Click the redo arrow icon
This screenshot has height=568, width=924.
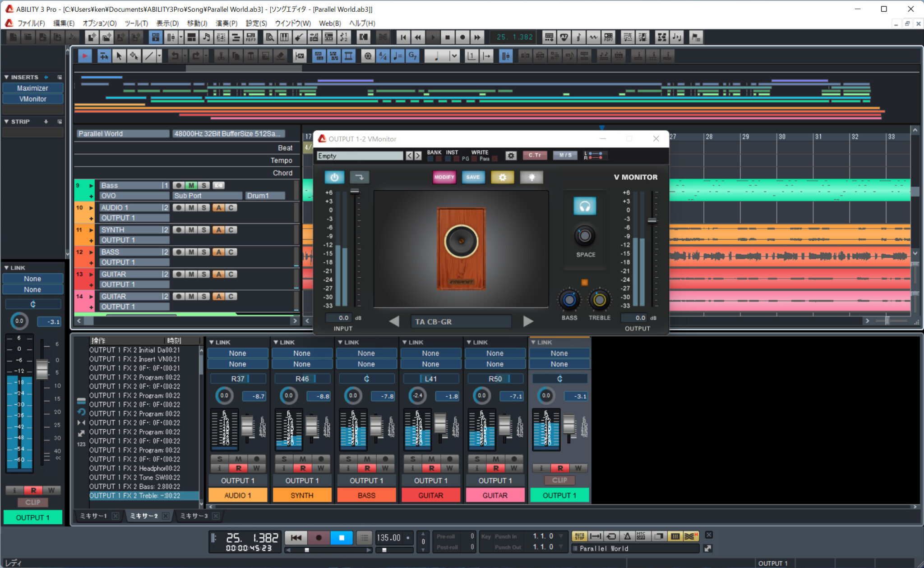coord(196,56)
